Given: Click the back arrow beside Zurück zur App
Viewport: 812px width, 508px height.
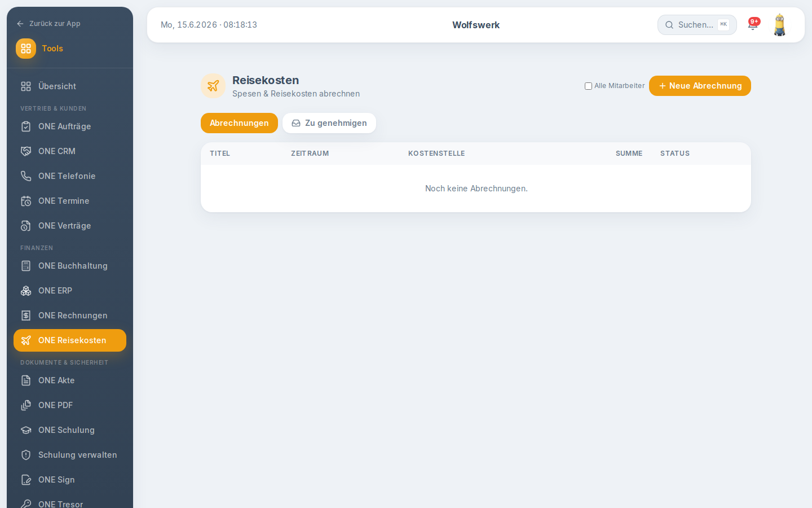Looking at the screenshot, I should [20, 24].
